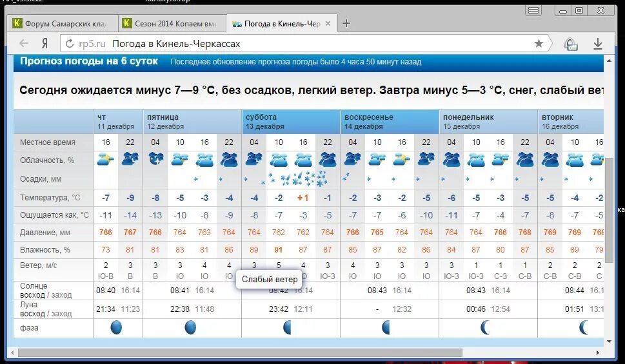This screenshot has width=625, height=364.
Task: Close the 'Погода в Кинель-Чер' tab
Action: [328, 23]
